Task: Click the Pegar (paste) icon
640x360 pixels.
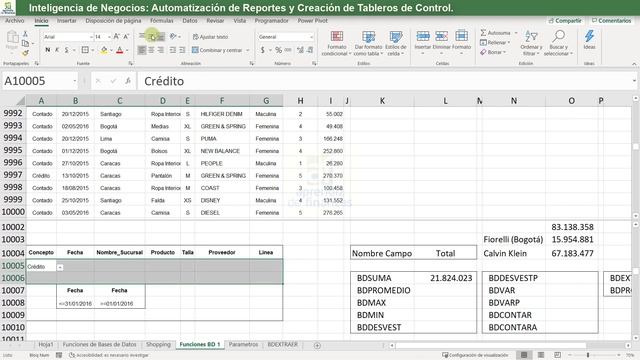Action: coord(12,37)
